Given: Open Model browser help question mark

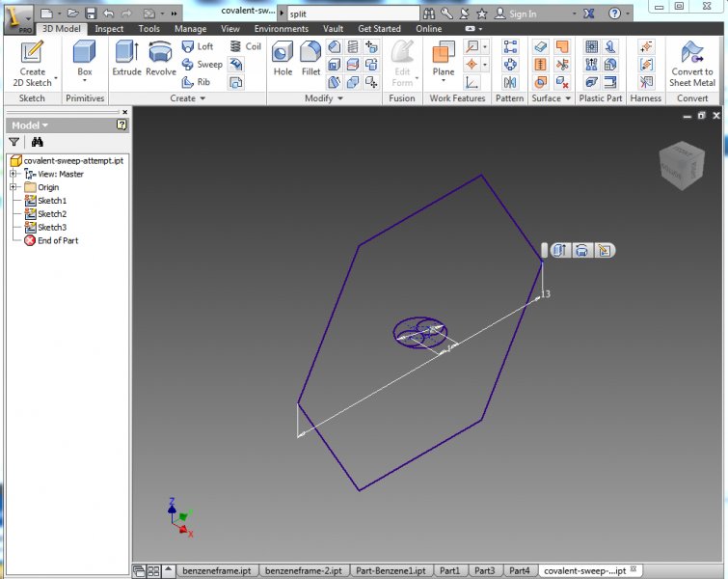Looking at the screenshot, I should coord(121,124).
